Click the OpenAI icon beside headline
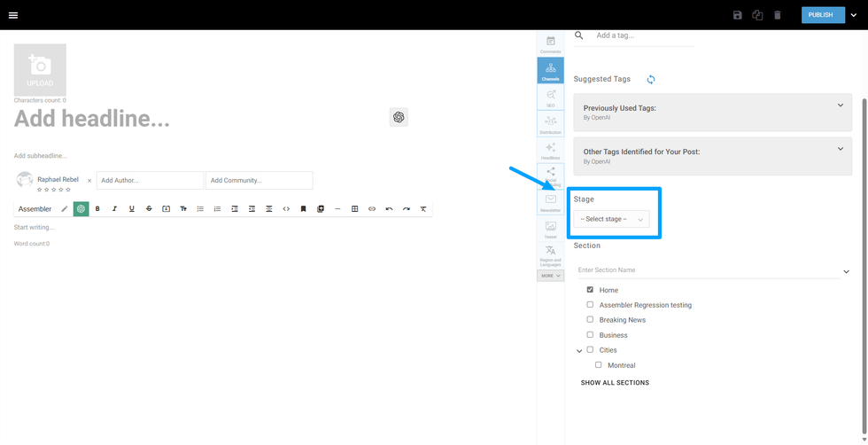This screenshot has height=445, width=868. coord(399,117)
